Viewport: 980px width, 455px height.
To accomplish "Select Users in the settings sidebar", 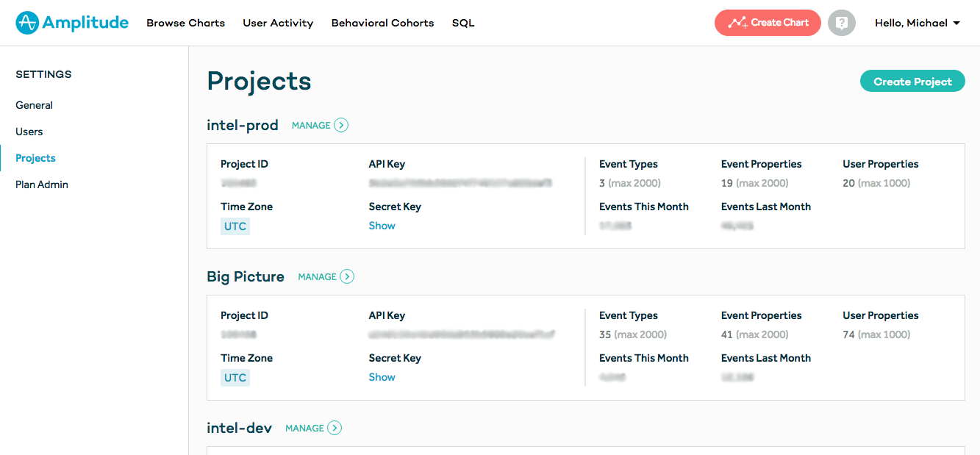I will 29,132.
